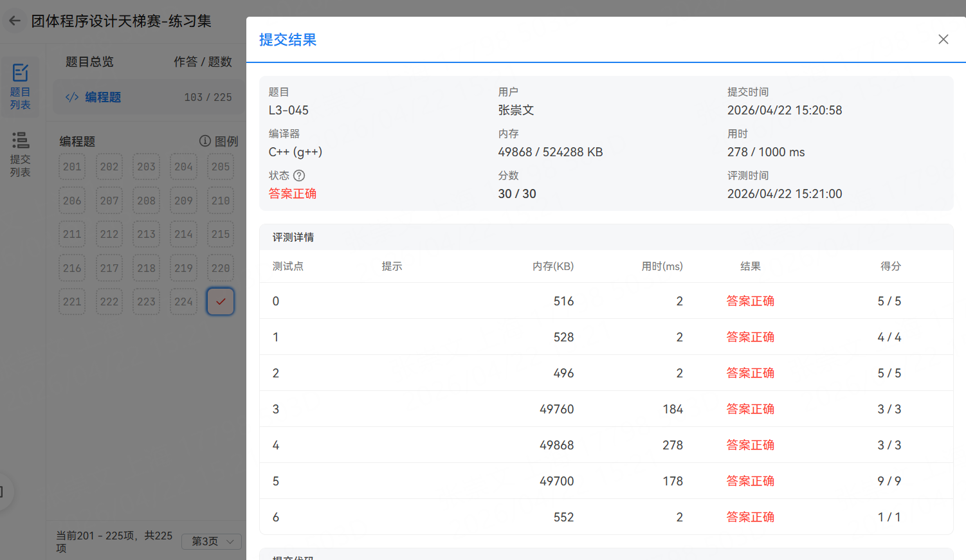
Task: Open the 提交列表 sidebar icon
Action: 20,154
